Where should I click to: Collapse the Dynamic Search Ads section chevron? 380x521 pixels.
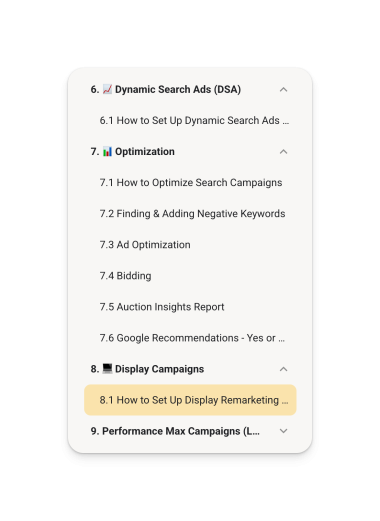(x=283, y=90)
